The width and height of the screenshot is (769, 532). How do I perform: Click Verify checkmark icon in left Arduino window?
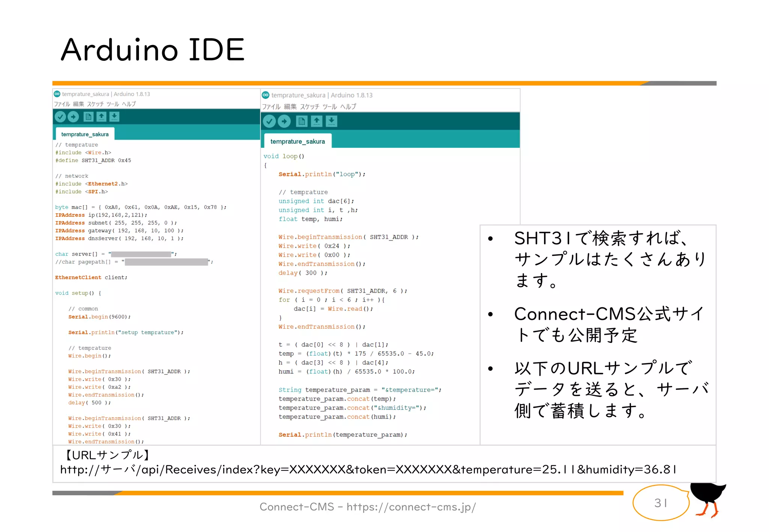tap(60, 117)
